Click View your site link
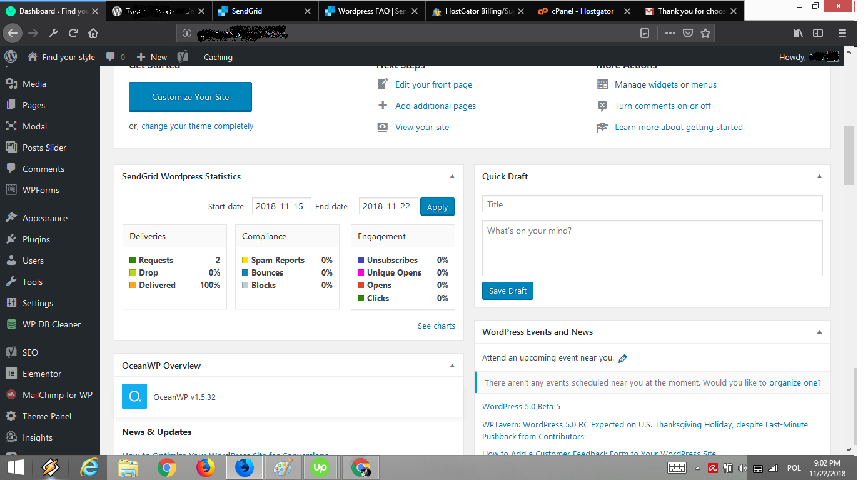868x480 pixels. tap(422, 127)
